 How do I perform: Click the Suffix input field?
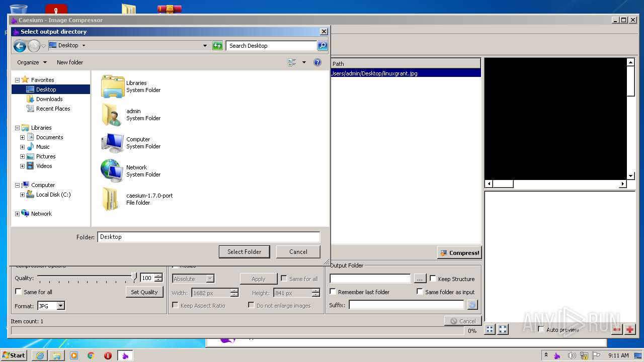tap(407, 305)
